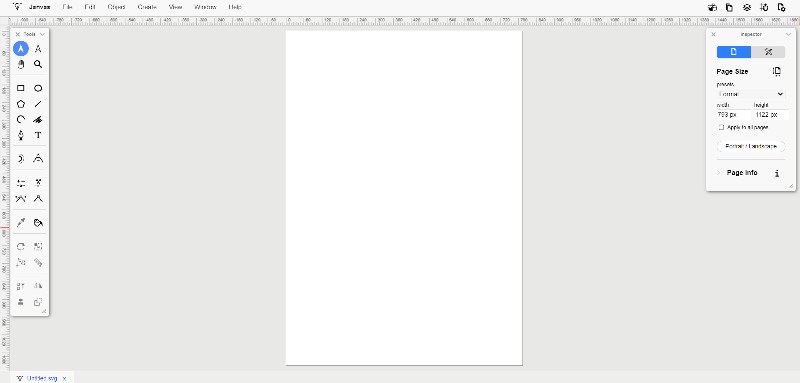This screenshot has width=800, height=383.
Task: Open the Window menu
Action: (205, 7)
